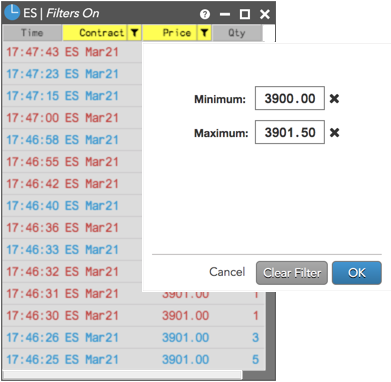Select the 17:46:25 ES Mar21 trade row
Screen dimensions: 391x382
tap(133, 359)
